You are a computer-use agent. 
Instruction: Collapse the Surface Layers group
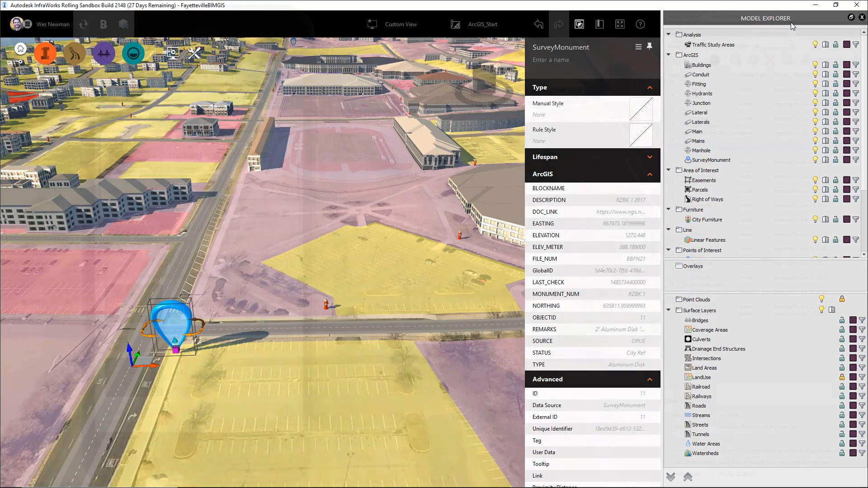pyautogui.click(x=669, y=310)
